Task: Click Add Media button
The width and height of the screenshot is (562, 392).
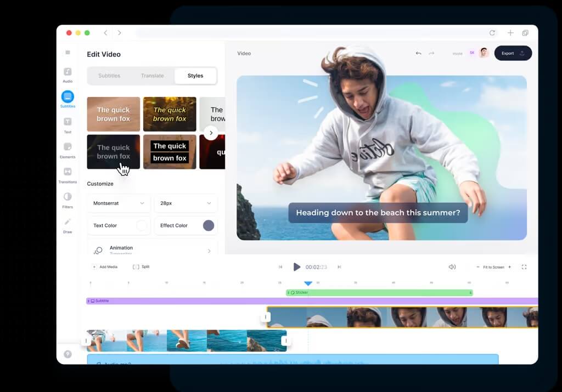Action: (105, 266)
